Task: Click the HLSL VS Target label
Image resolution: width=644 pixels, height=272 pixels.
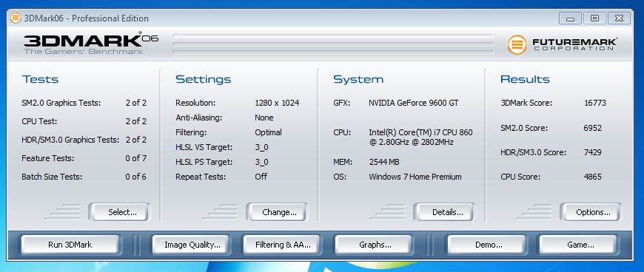Action: pyautogui.click(x=204, y=147)
